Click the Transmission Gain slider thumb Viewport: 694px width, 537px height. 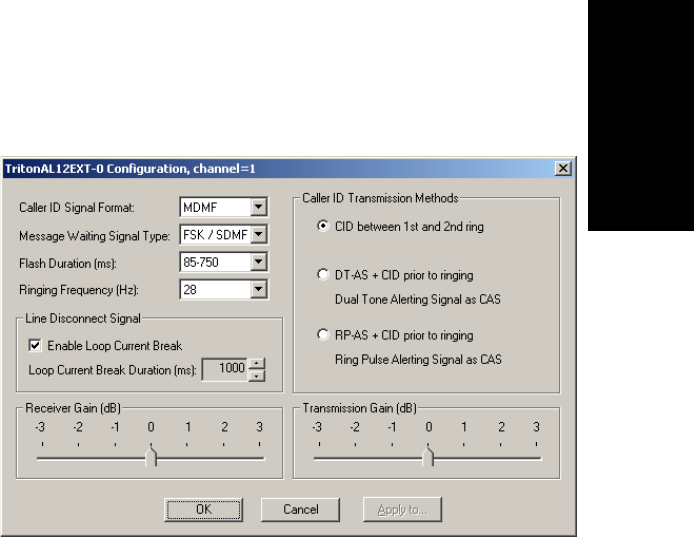pyautogui.click(x=428, y=456)
